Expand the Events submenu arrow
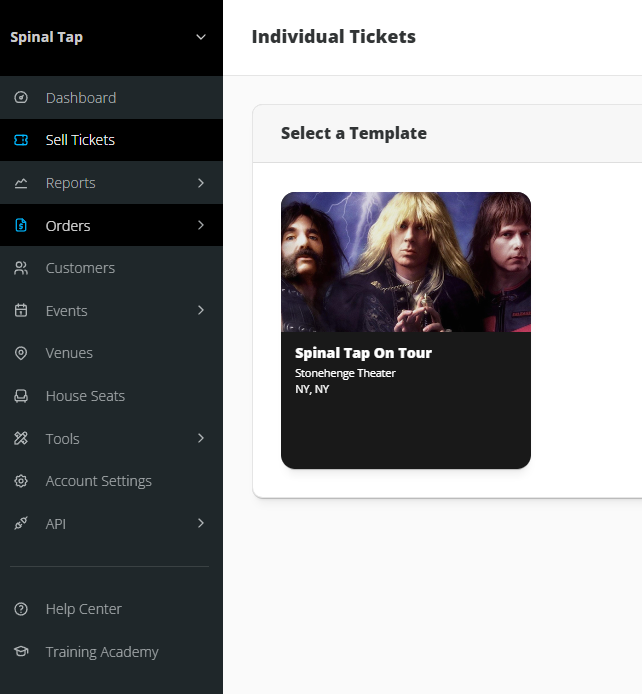Image resolution: width=642 pixels, height=694 pixels. [x=201, y=310]
